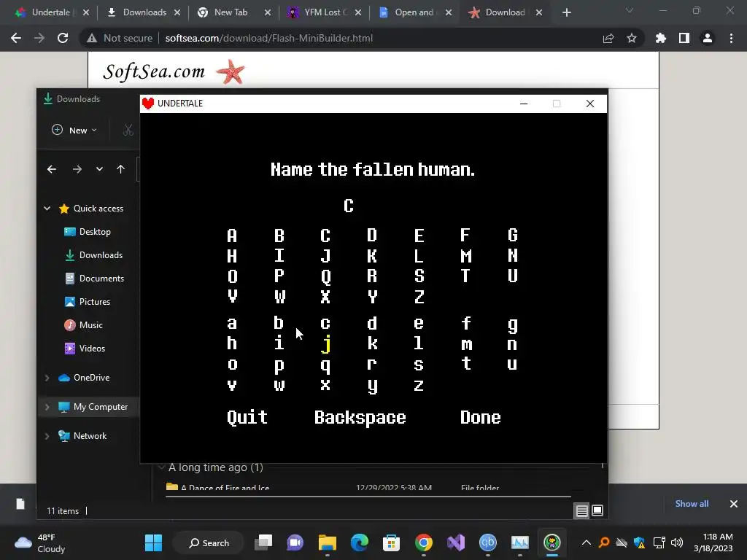Open Microsoft Edge from taskbar
The height and width of the screenshot is (560, 747).
(359, 542)
